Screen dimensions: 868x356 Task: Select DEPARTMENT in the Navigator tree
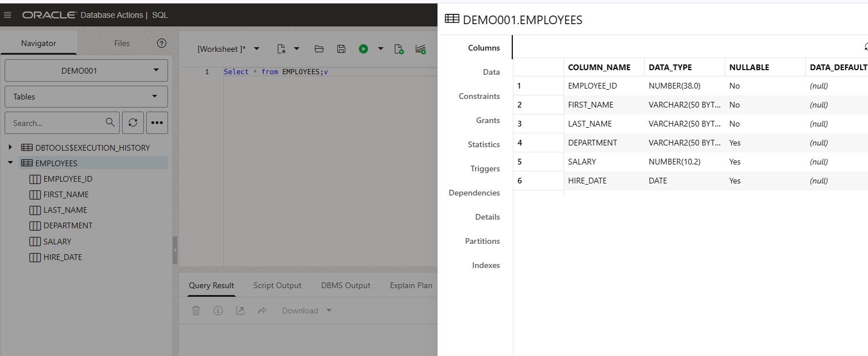pos(68,225)
